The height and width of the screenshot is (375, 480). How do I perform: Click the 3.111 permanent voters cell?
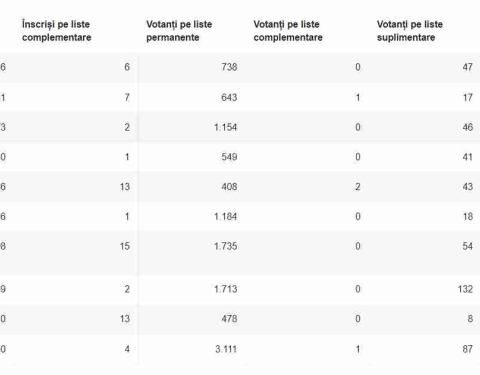tap(226, 349)
